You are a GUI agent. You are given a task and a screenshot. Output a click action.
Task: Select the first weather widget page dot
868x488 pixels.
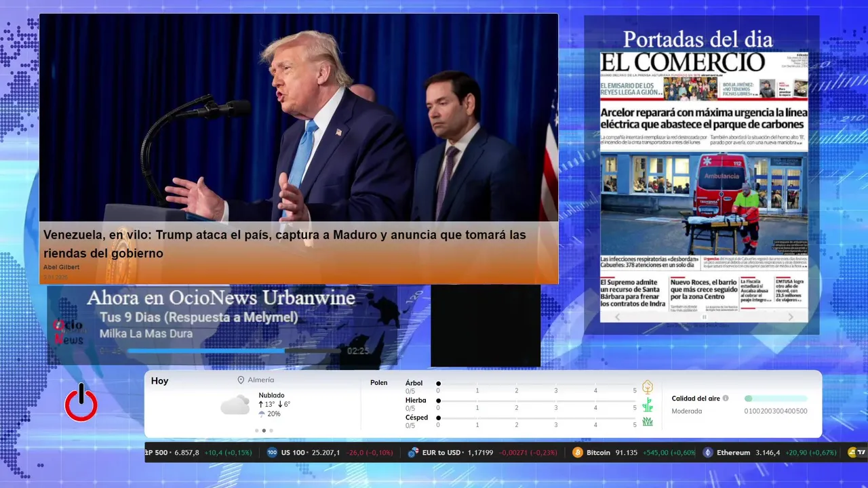coord(256,430)
